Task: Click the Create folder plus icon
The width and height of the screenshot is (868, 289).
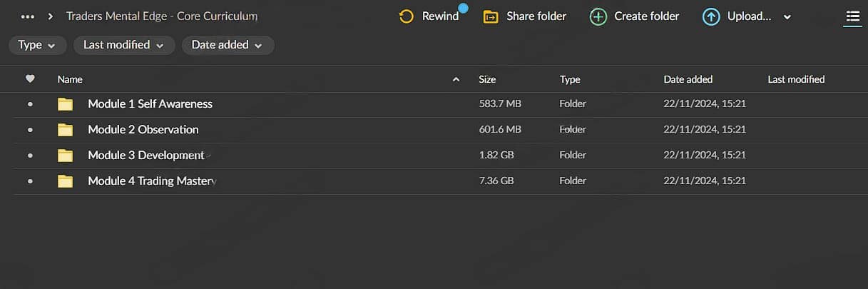Action: pos(598,16)
